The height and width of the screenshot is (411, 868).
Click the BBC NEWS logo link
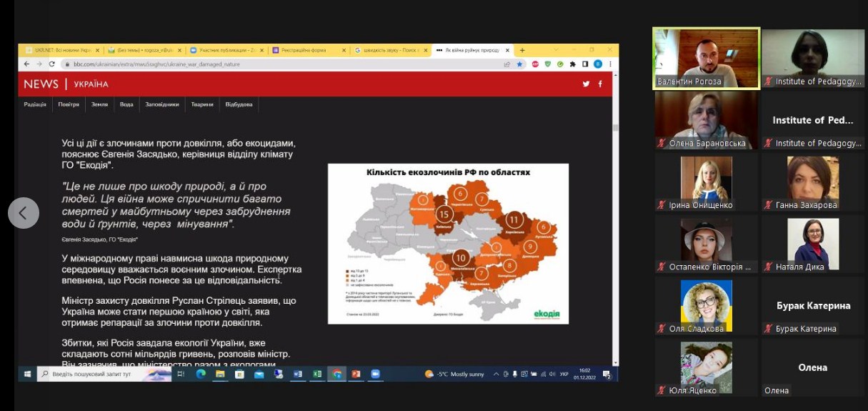coord(41,84)
